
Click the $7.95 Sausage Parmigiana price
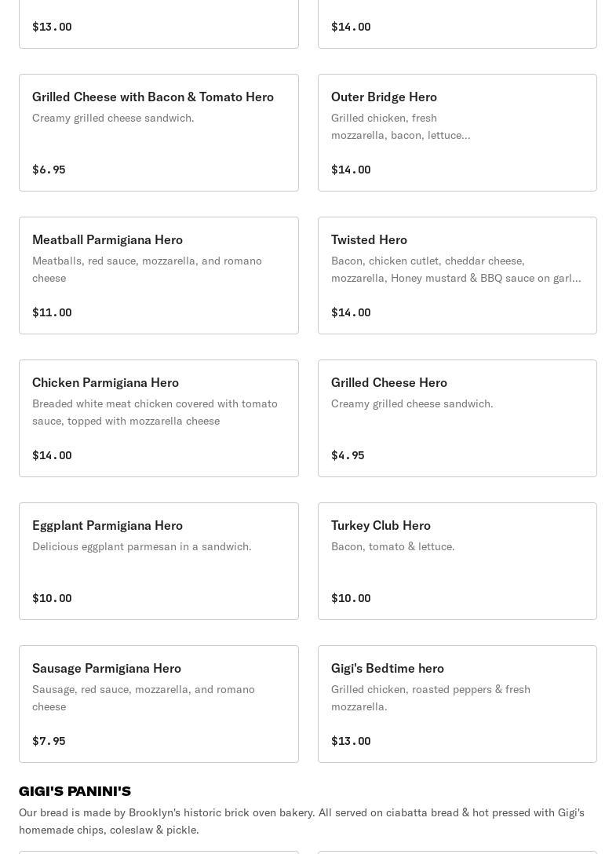(x=49, y=741)
